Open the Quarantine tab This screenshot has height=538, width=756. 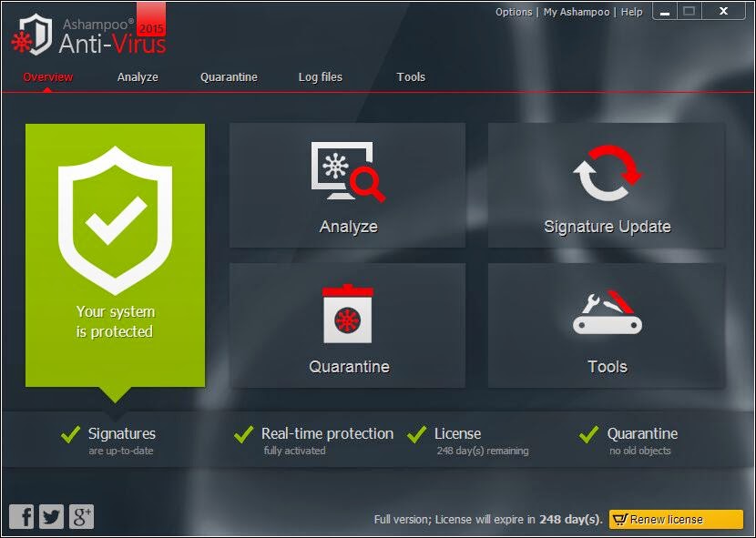point(229,77)
